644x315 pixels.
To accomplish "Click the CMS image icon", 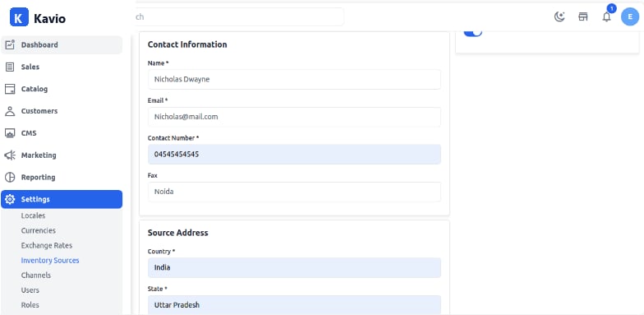I will pyautogui.click(x=10, y=133).
